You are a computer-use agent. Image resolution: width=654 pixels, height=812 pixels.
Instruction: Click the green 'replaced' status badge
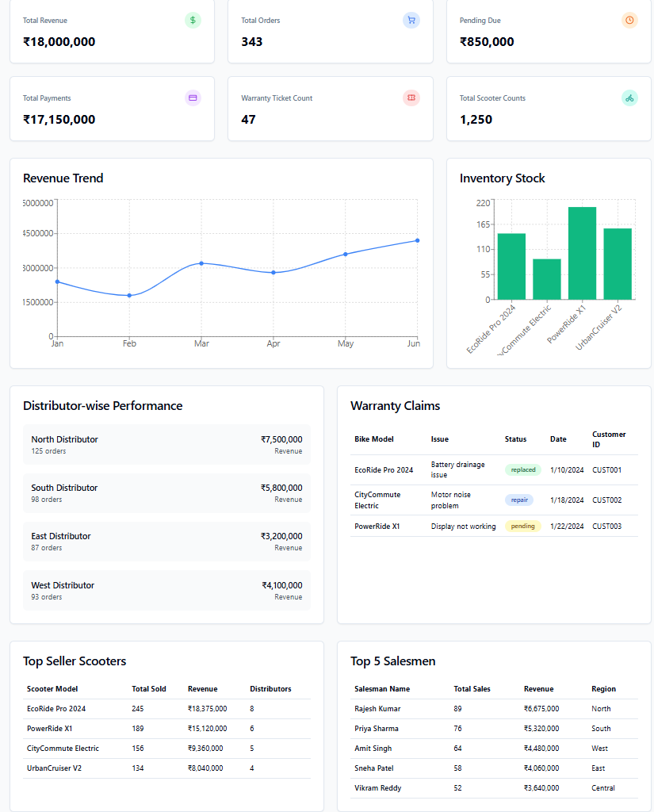[522, 469]
